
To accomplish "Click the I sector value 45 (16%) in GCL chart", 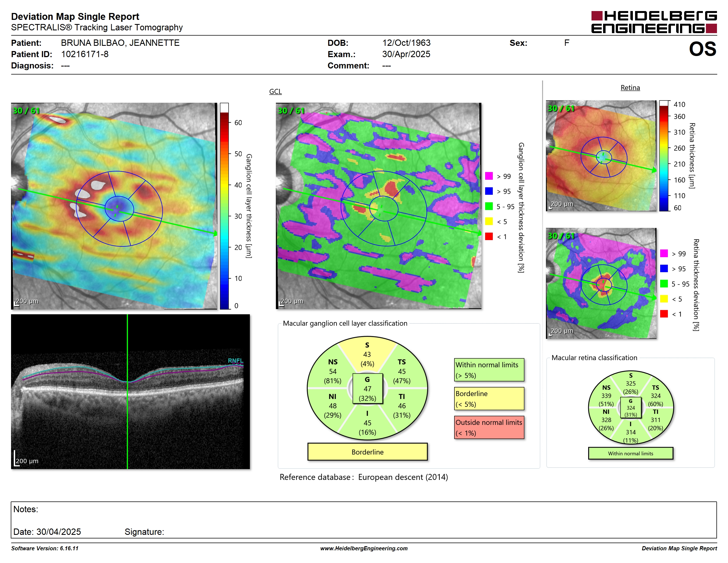I will click(x=367, y=423).
